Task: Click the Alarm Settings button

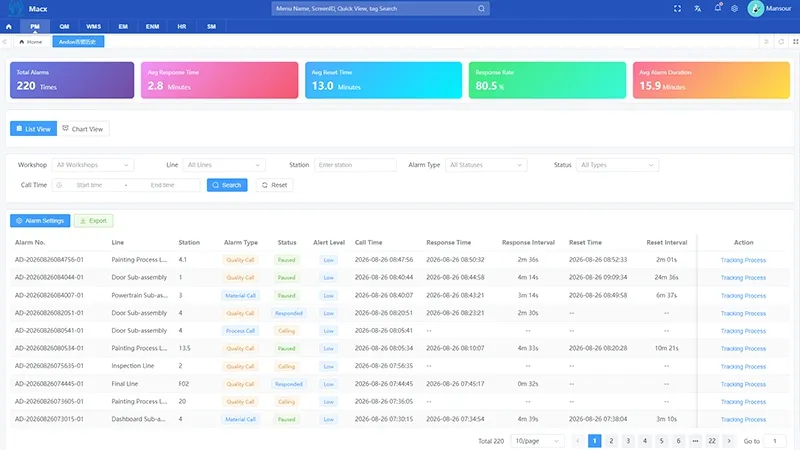Action: (x=40, y=221)
